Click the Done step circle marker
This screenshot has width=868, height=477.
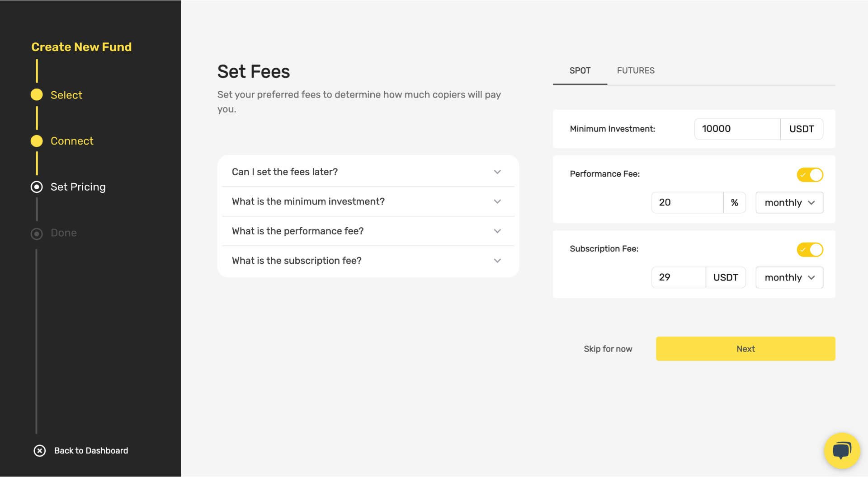pyautogui.click(x=37, y=234)
